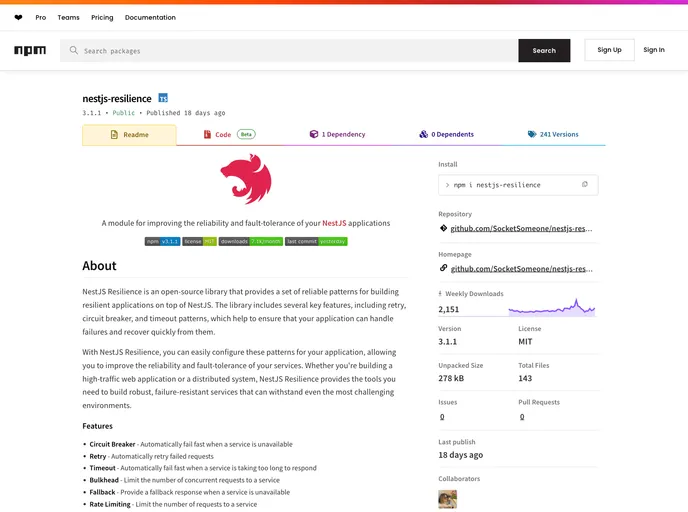Viewport: 688px width, 512px height.
Task: Open the Homepage github link
Action: pyautogui.click(x=521, y=269)
